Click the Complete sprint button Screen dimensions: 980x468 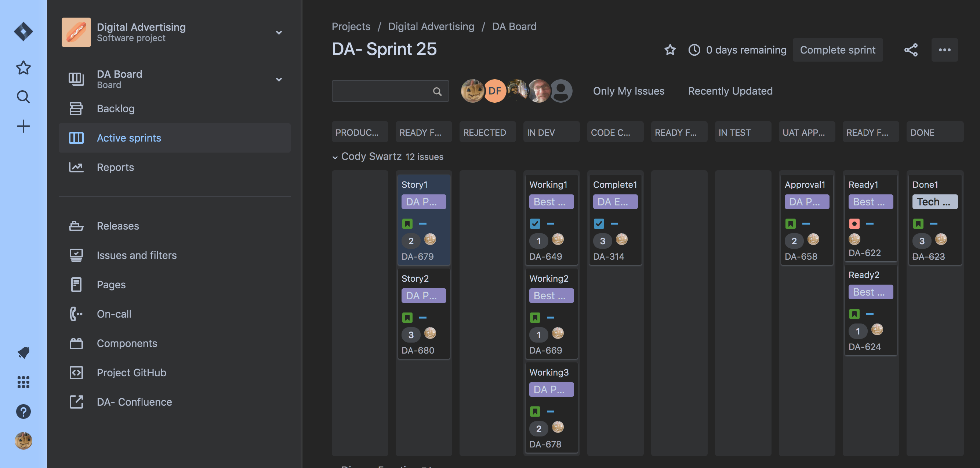click(838, 50)
